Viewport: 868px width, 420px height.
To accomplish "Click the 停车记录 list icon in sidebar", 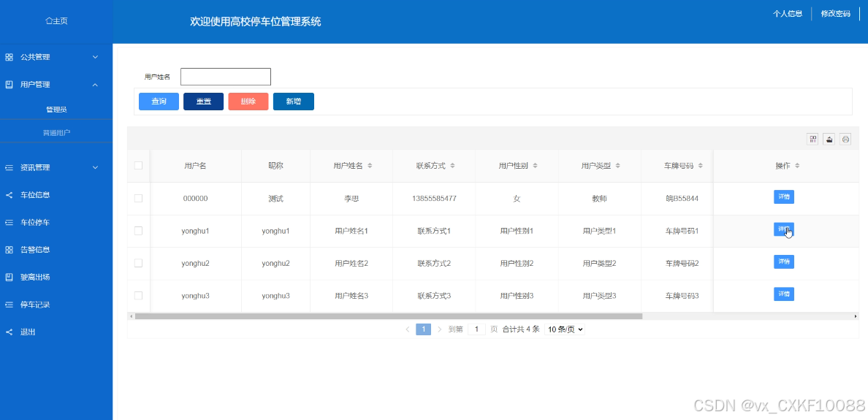I will [9, 305].
